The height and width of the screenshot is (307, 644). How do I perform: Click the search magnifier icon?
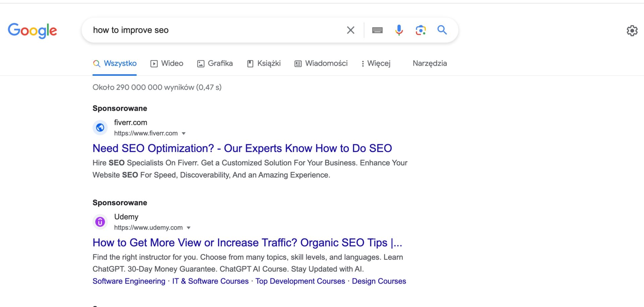coord(442,30)
